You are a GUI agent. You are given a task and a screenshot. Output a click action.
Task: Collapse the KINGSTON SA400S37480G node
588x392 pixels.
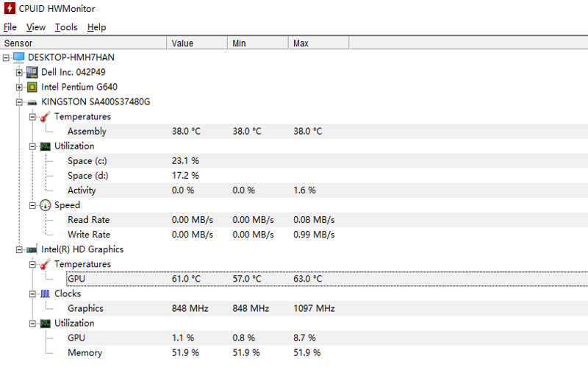[x=19, y=102]
